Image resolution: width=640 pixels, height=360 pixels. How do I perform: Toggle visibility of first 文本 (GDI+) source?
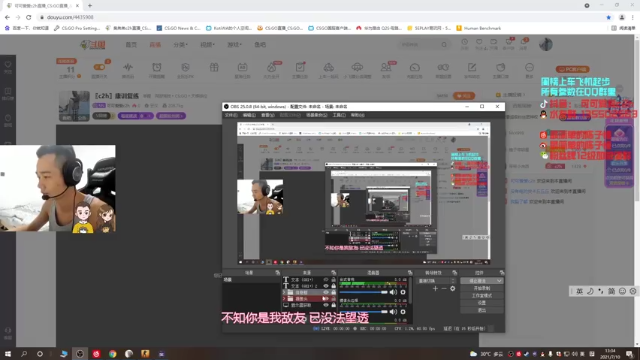pyautogui.click(x=326, y=280)
